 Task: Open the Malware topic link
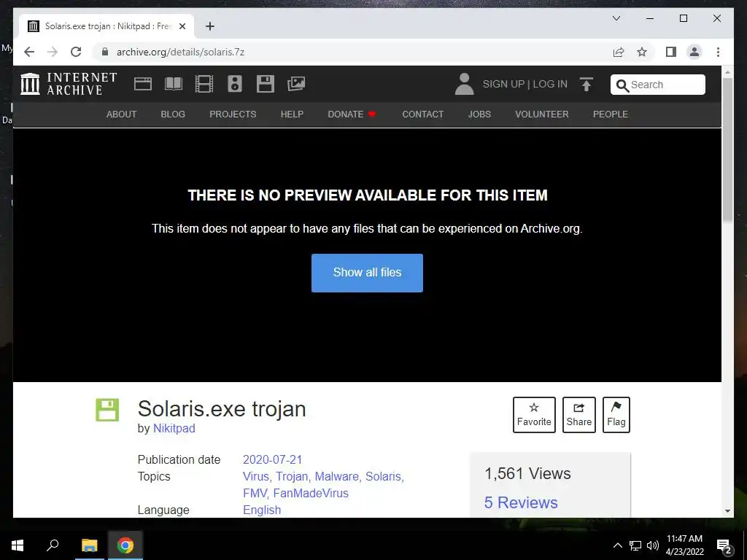coord(337,476)
